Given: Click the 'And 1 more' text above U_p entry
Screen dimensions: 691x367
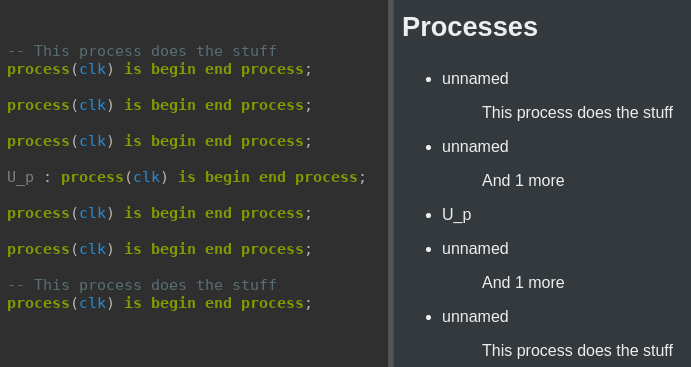Looking at the screenshot, I should [523, 180].
